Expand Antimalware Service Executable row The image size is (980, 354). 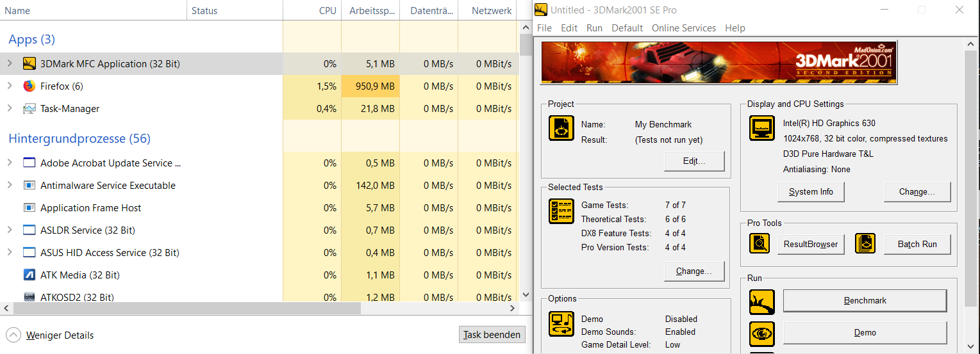point(10,185)
